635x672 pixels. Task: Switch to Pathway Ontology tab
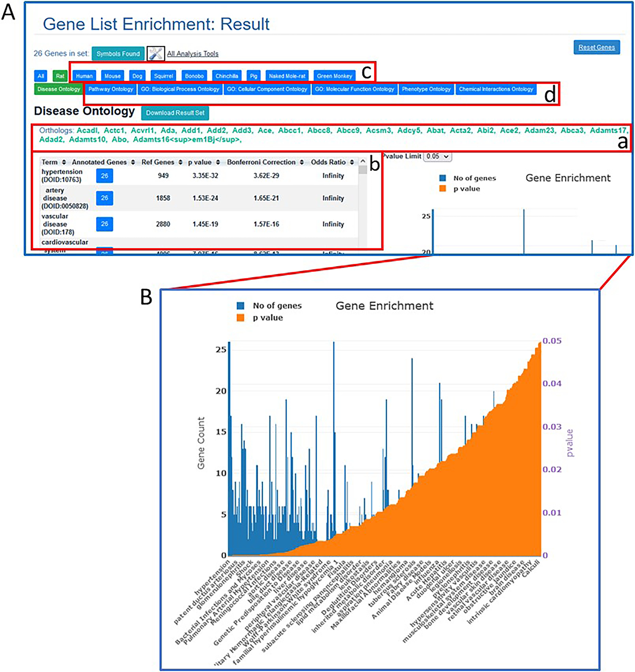[x=111, y=89]
